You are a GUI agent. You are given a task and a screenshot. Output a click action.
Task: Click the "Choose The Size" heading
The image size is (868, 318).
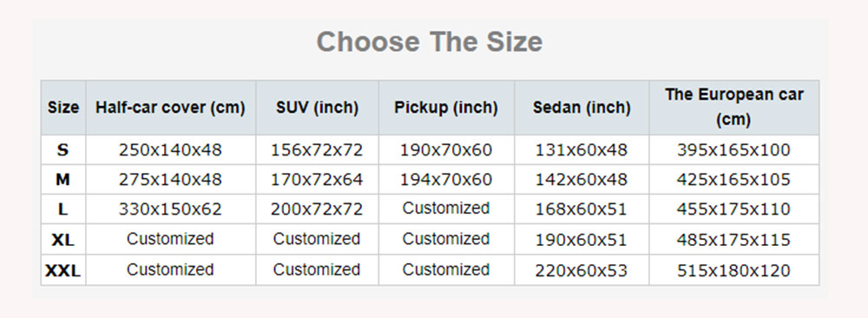(x=429, y=42)
